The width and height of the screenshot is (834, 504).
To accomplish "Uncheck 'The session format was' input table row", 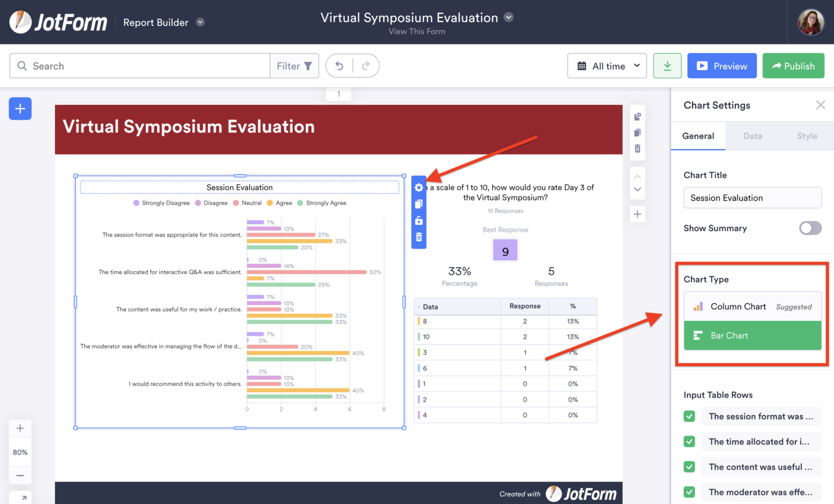I will tap(689, 416).
